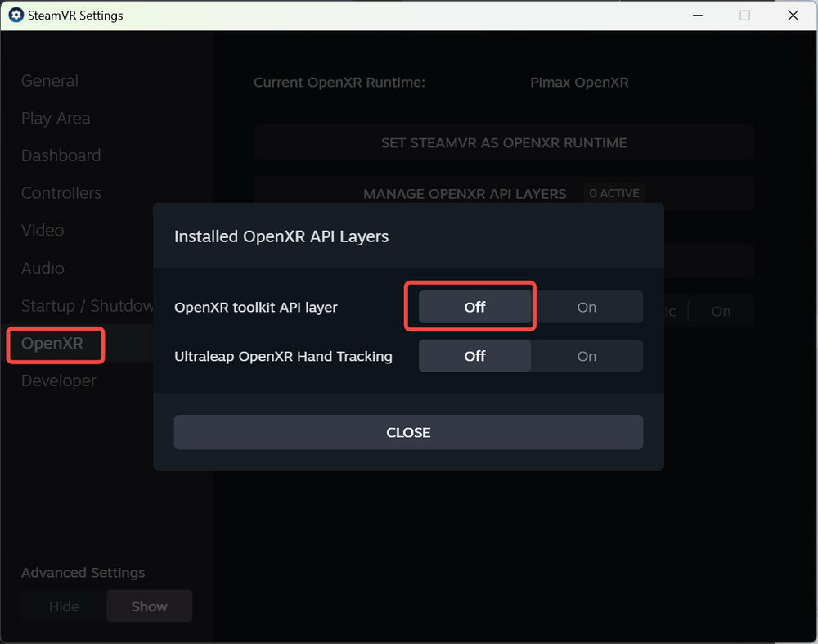Open the Video settings tab
The width and height of the screenshot is (818, 644).
(x=43, y=230)
